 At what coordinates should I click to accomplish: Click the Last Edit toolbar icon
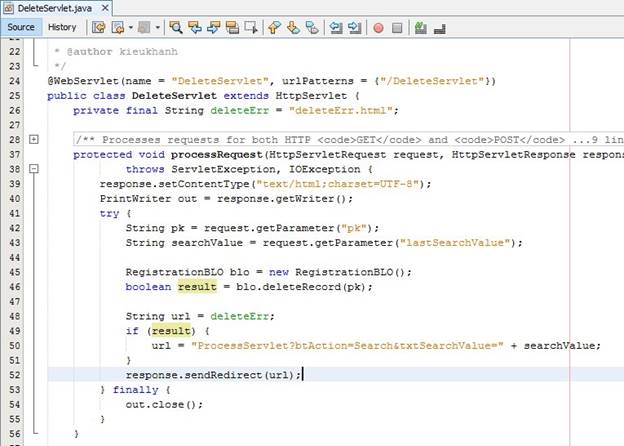click(99, 27)
